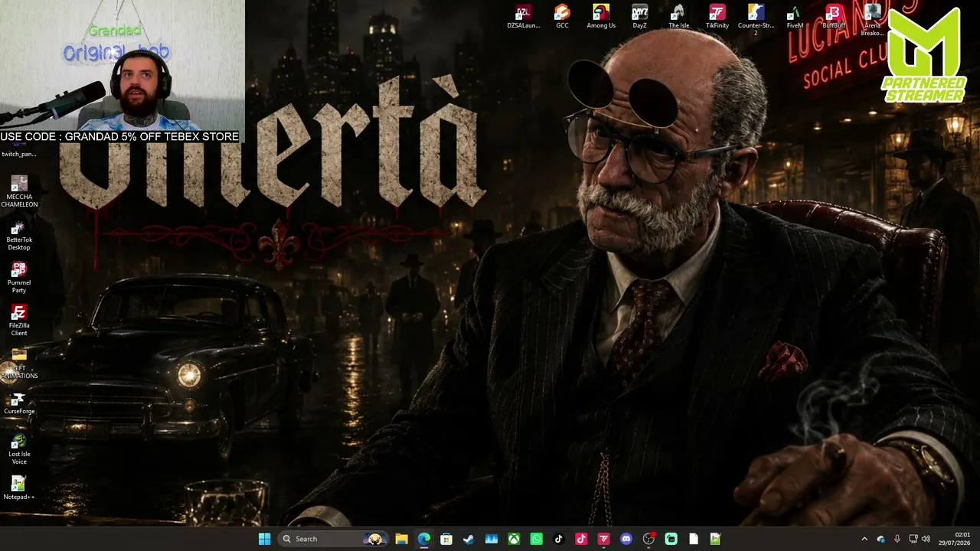Open the Xbox app from the taskbar

[514, 539]
